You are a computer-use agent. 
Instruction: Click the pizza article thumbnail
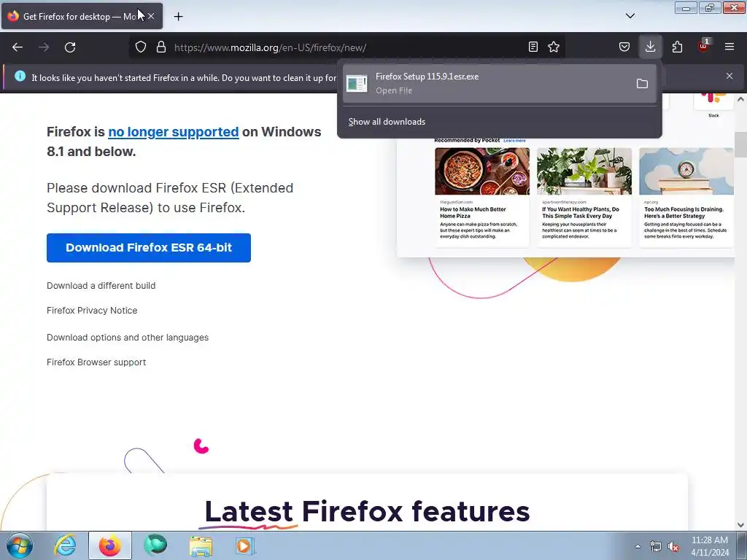(482, 171)
